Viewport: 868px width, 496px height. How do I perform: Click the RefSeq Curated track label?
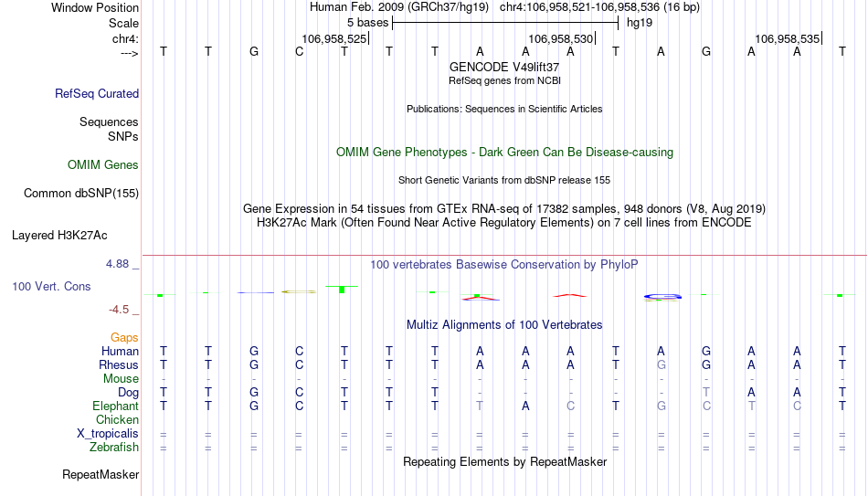pyautogui.click(x=96, y=93)
